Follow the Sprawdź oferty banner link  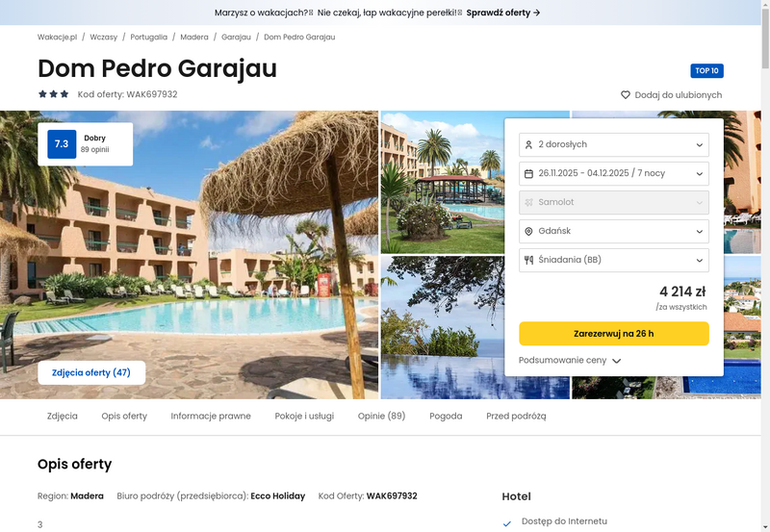(502, 13)
